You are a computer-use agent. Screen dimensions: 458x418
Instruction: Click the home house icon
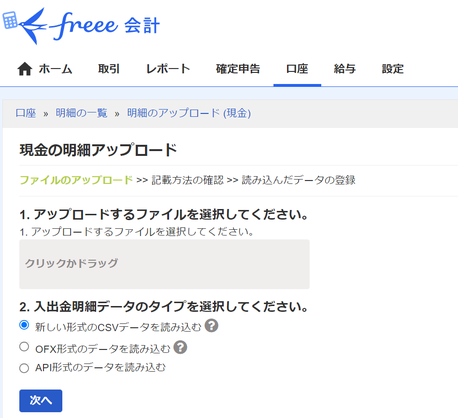point(25,69)
